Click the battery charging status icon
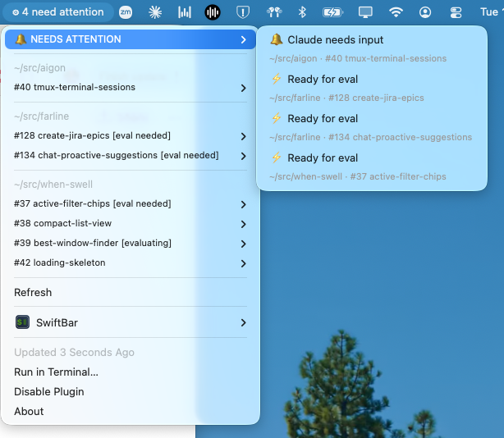 (332, 12)
